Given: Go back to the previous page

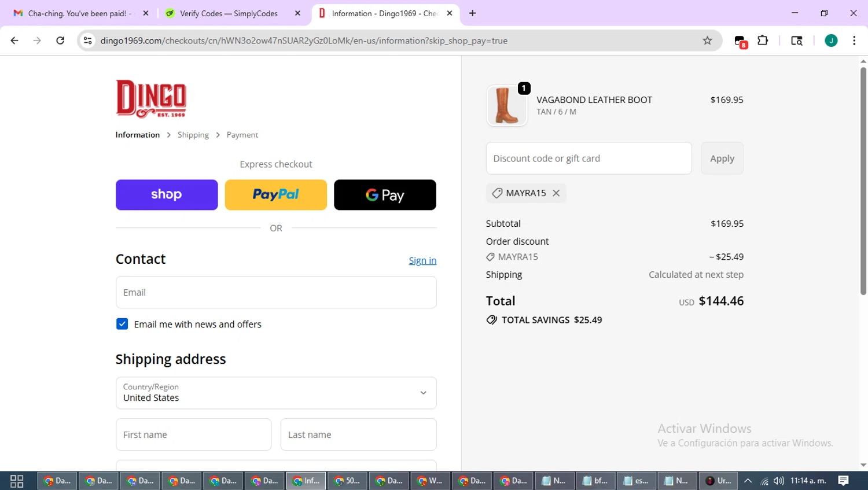Looking at the screenshot, I should pos(14,40).
